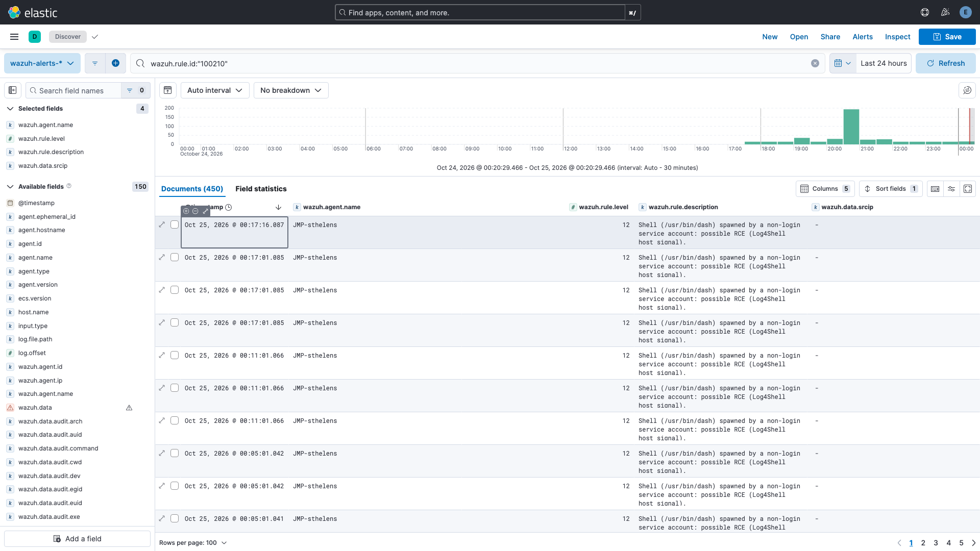Open the date quick menu calendar icon
Screen dimensions: 980x551
843,63
